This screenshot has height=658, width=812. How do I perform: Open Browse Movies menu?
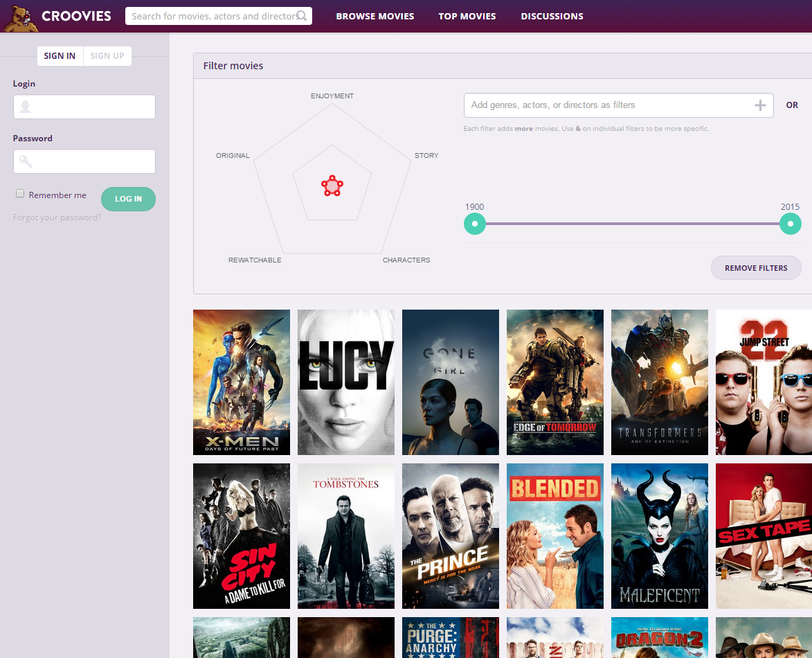[x=375, y=16]
